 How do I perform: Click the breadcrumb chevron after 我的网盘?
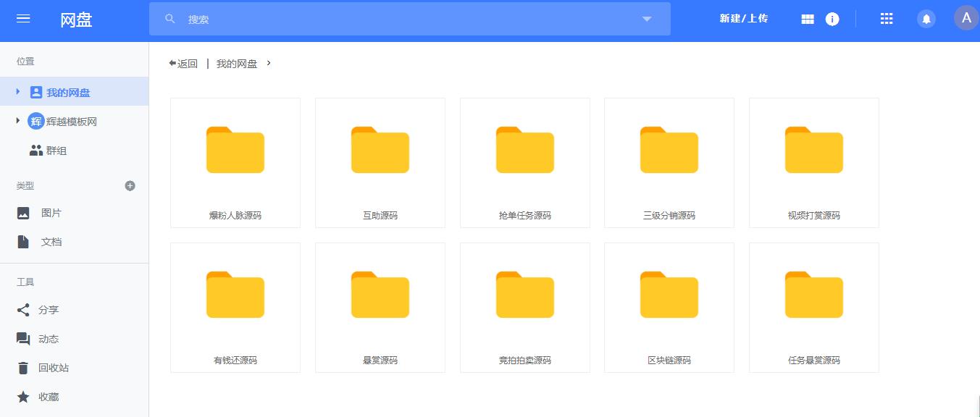[269, 64]
